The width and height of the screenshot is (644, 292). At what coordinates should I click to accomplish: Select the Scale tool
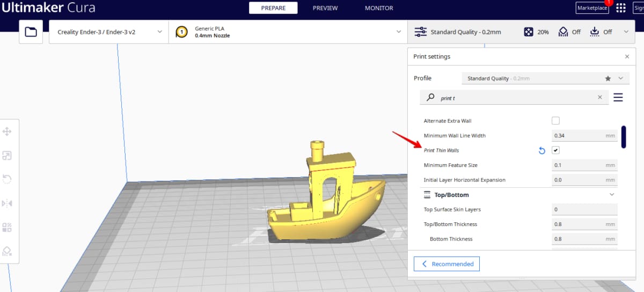(8, 156)
